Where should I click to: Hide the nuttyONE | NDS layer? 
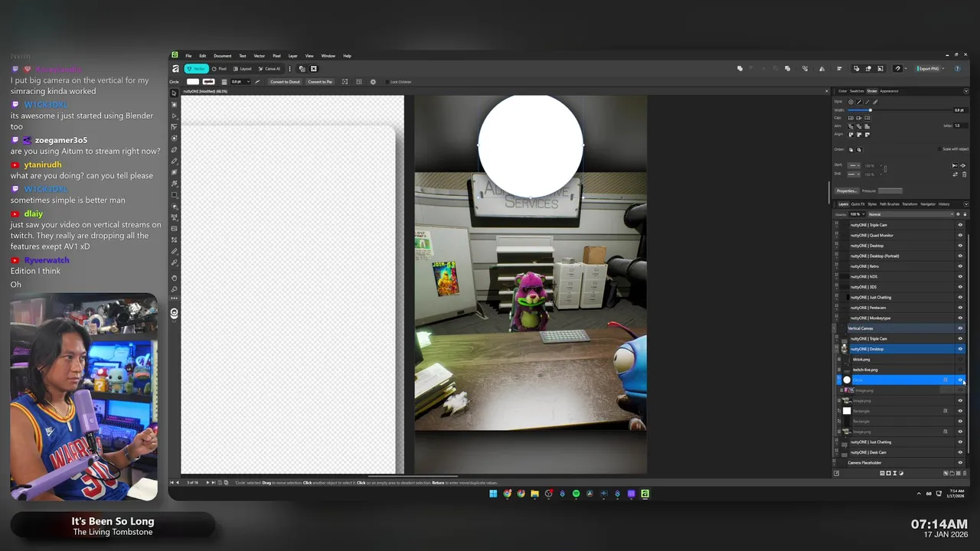tap(960, 276)
